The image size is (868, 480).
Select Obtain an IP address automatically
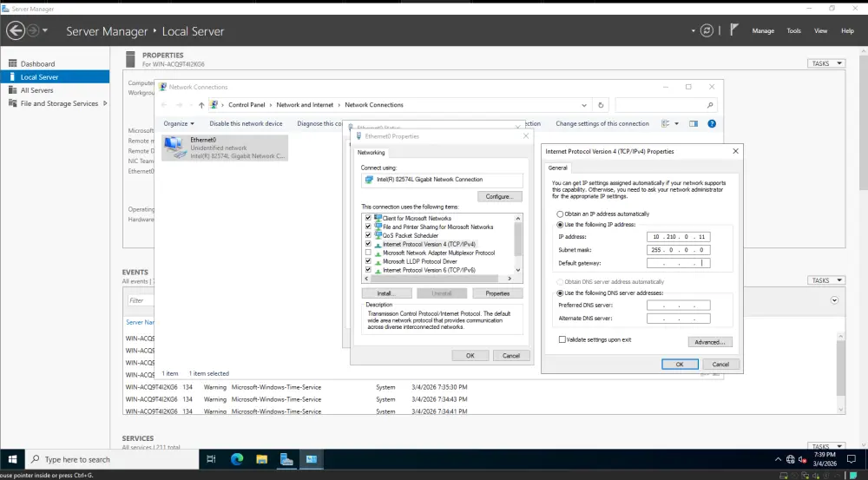560,214
